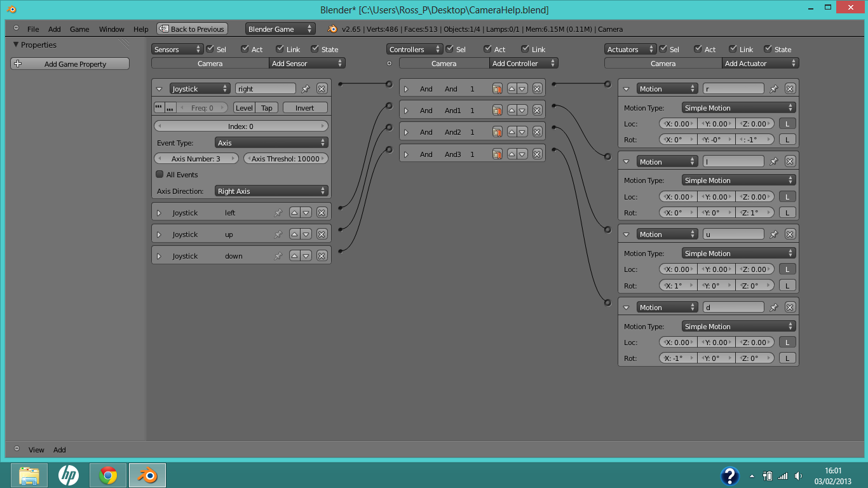Adjust the Index: 0 slider field

(x=241, y=126)
